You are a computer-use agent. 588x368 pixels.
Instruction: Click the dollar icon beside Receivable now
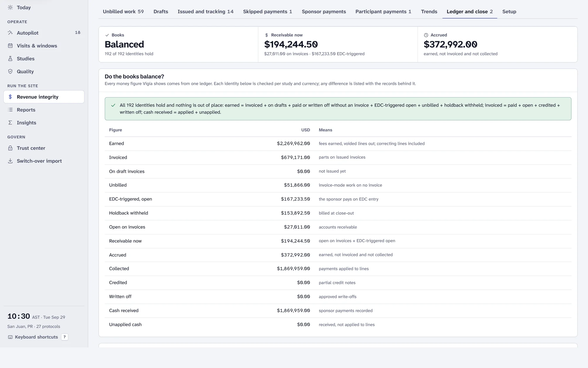pyautogui.click(x=267, y=35)
